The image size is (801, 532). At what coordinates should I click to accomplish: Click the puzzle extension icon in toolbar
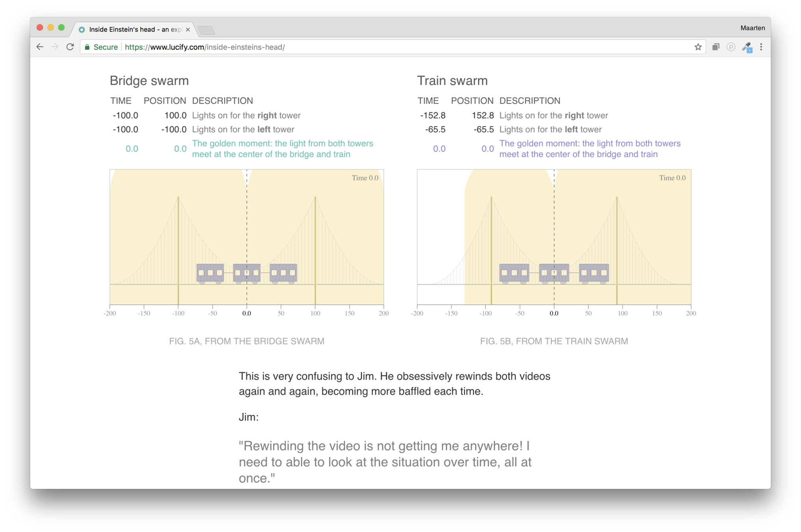(747, 47)
